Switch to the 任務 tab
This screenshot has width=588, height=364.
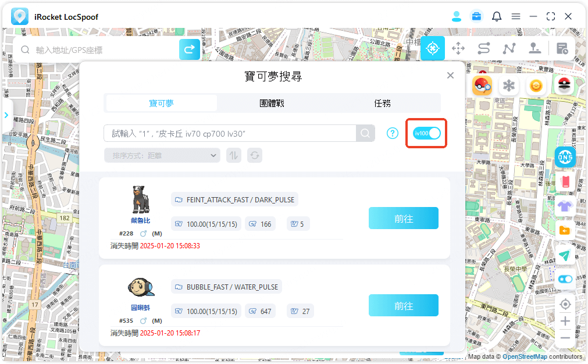(x=383, y=103)
